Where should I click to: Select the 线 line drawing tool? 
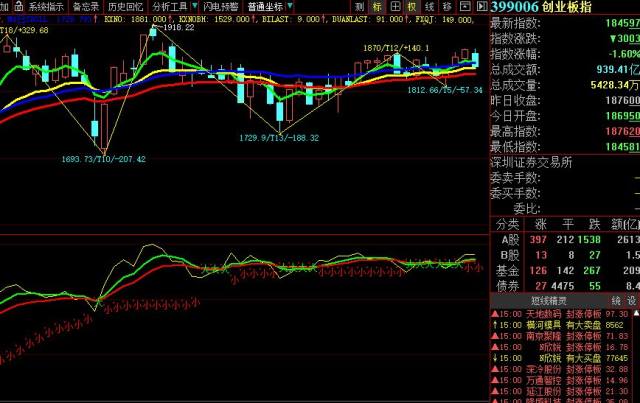click(429, 6)
